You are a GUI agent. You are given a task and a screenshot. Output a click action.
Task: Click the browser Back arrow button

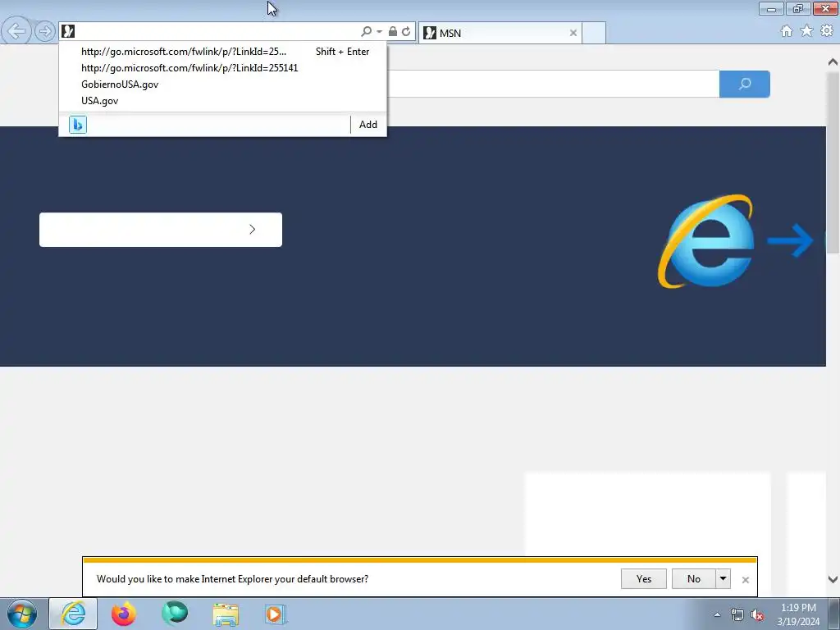16,31
